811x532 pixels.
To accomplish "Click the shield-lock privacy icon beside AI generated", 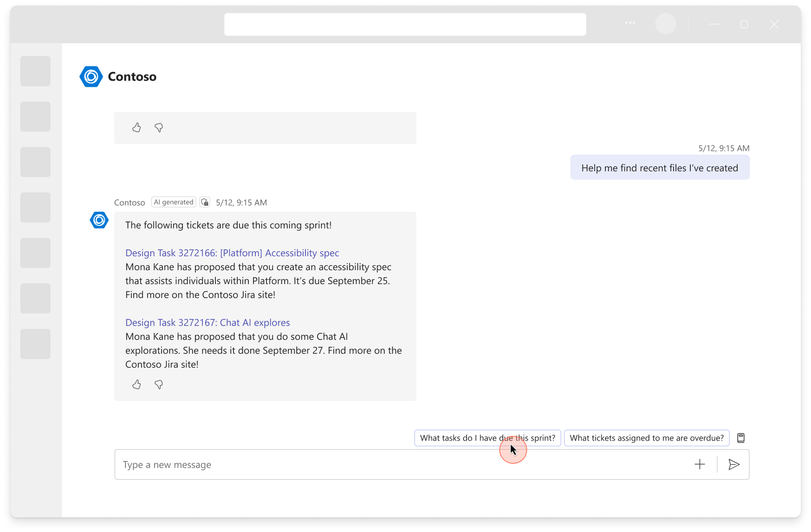I will click(x=205, y=202).
